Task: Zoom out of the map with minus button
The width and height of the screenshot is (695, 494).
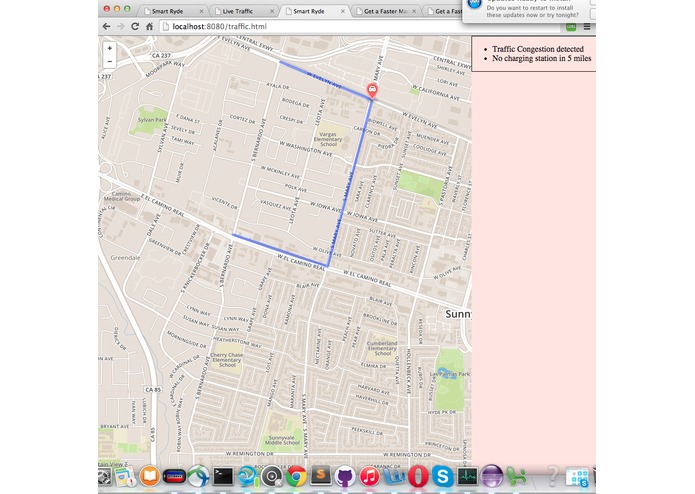Action: pos(109,61)
